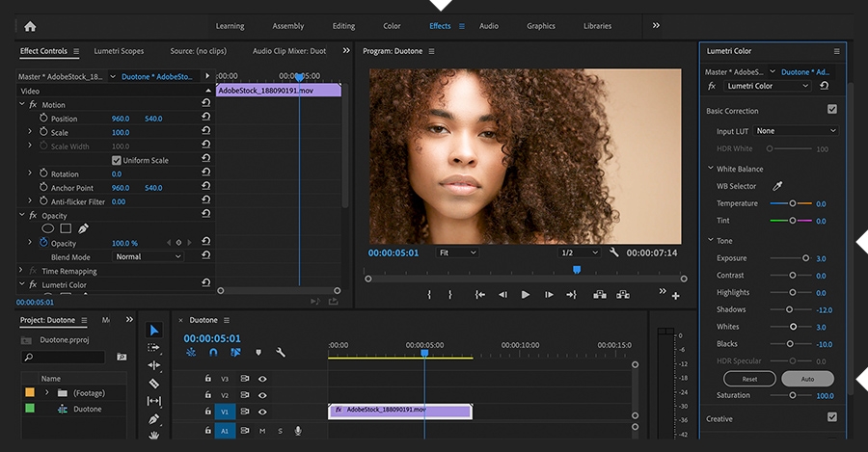This screenshot has height=452, width=868.
Task: Pick the WB Selector eyedropper
Action: click(777, 186)
